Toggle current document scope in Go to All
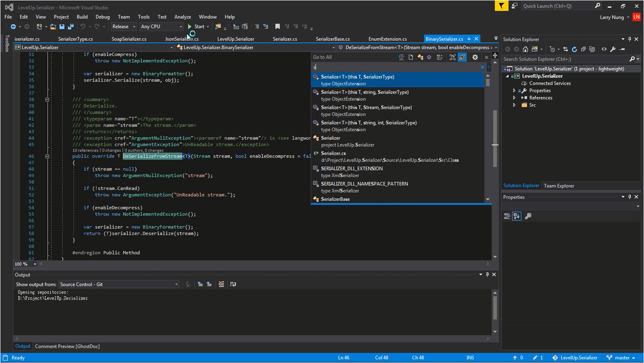The width and height of the screenshot is (644, 363). point(452,57)
